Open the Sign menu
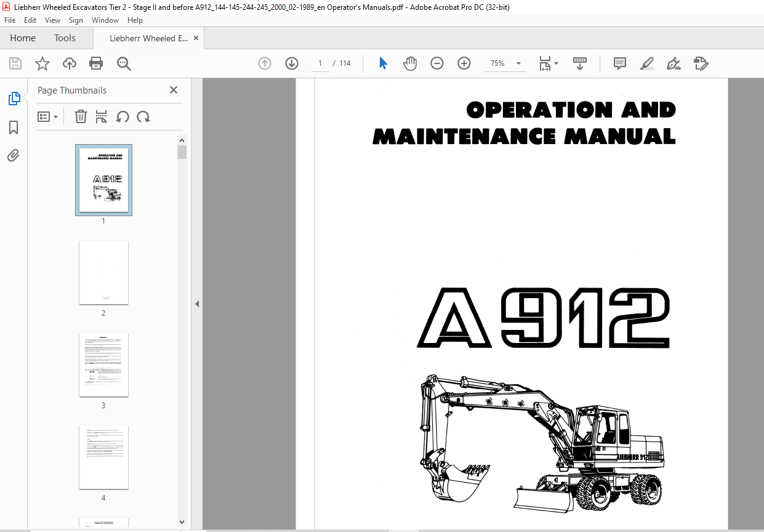The width and height of the screenshot is (764, 532). coord(76,20)
